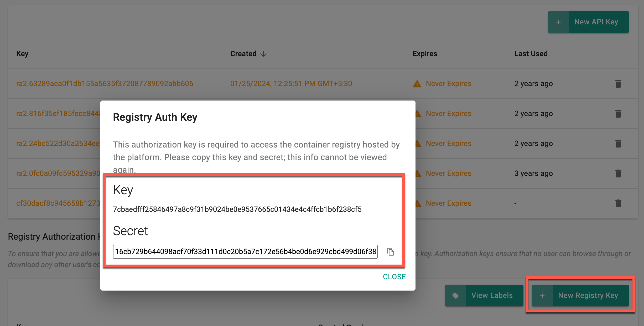Close the Registry Auth Key dialog
Screen dimensions: 644x326
pyautogui.click(x=394, y=277)
